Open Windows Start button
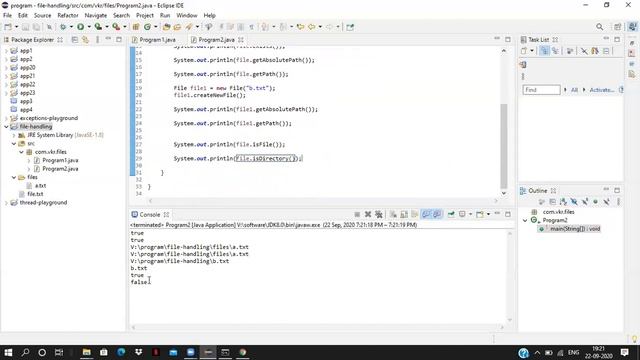The image size is (640, 360). [x=8, y=352]
